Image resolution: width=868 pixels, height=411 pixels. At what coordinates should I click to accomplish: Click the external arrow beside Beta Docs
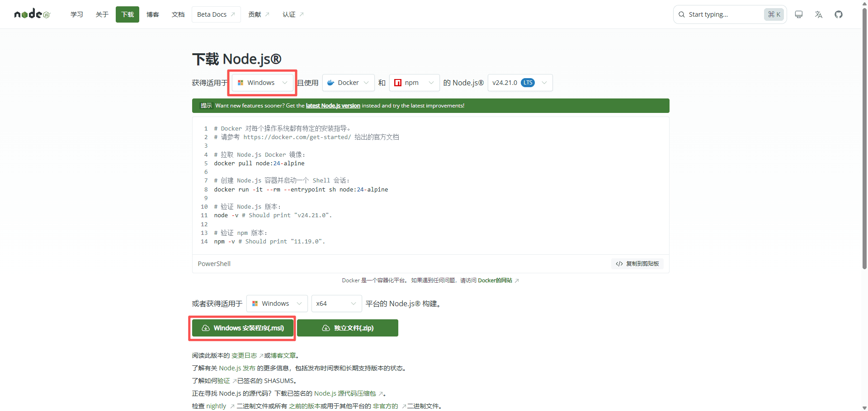click(x=233, y=14)
